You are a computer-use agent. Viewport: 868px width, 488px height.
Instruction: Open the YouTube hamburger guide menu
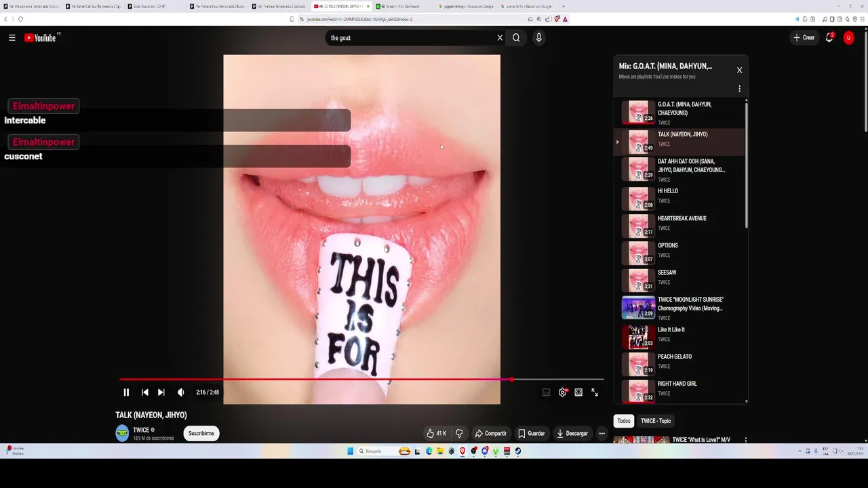point(12,38)
